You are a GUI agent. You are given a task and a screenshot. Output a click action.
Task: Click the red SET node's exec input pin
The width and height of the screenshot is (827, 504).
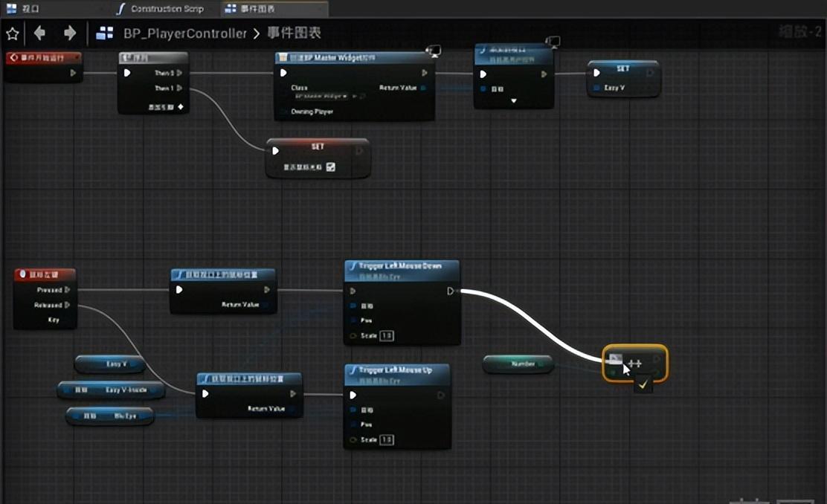click(x=274, y=151)
